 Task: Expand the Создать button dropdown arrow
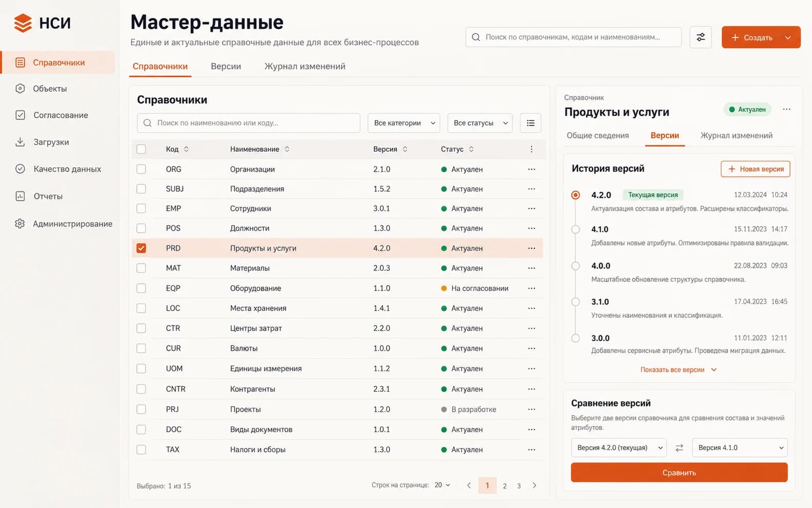(788, 37)
